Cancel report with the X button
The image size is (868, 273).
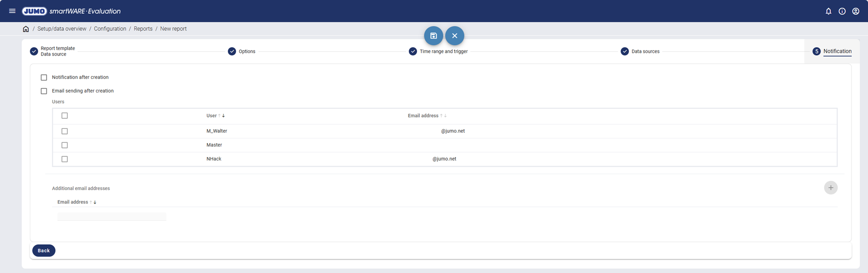[454, 36]
